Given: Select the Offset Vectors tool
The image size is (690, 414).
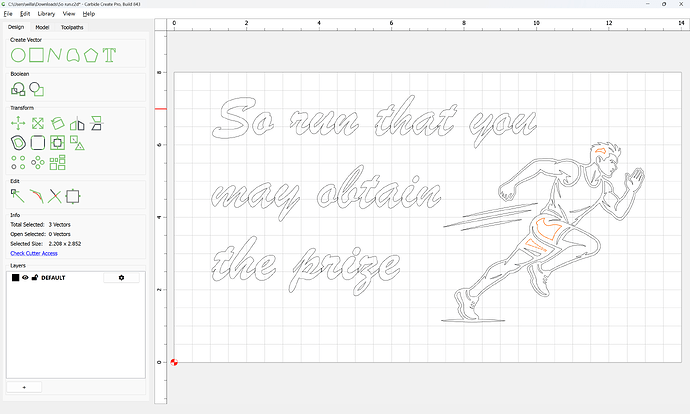Looking at the screenshot, I should (x=18, y=142).
